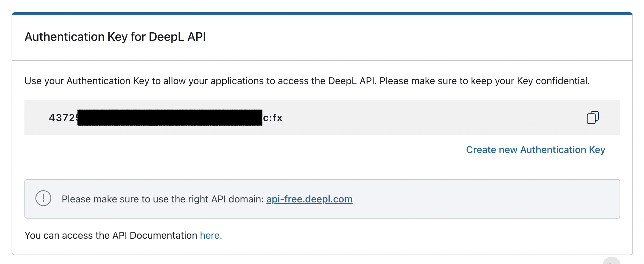
Task: Click the blue bar atop the card
Action: [x=322, y=14]
